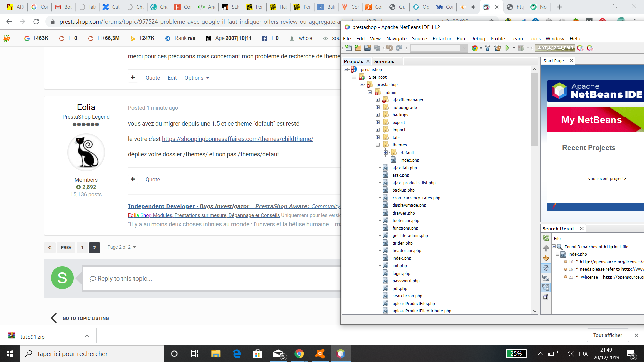Click the Build Project hammer icon
Image resolution: width=644 pixels, height=362 pixels.
point(488,48)
